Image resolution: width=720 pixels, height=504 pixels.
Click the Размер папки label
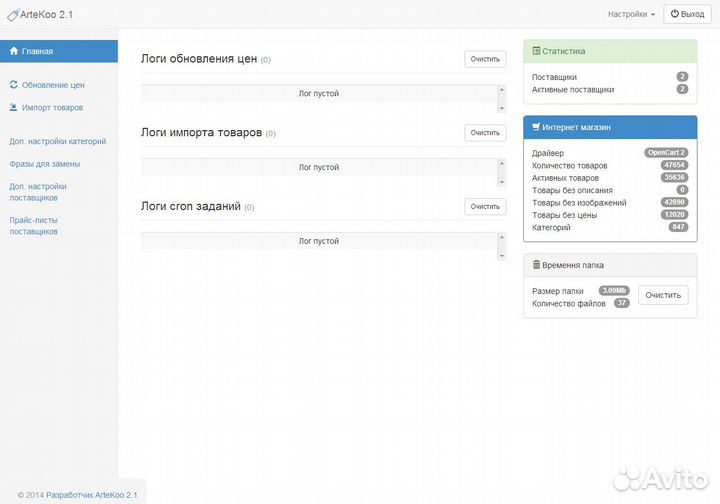(557, 291)
